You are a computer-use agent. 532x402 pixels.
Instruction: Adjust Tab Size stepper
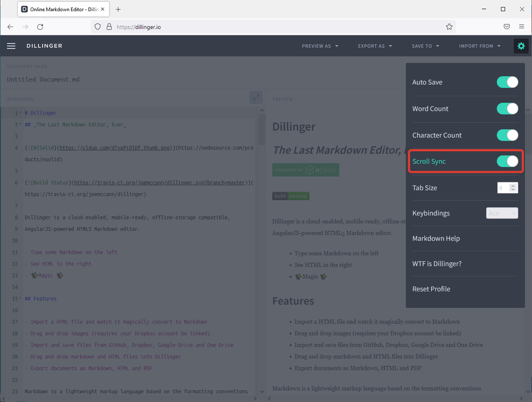tap(513, 188)
